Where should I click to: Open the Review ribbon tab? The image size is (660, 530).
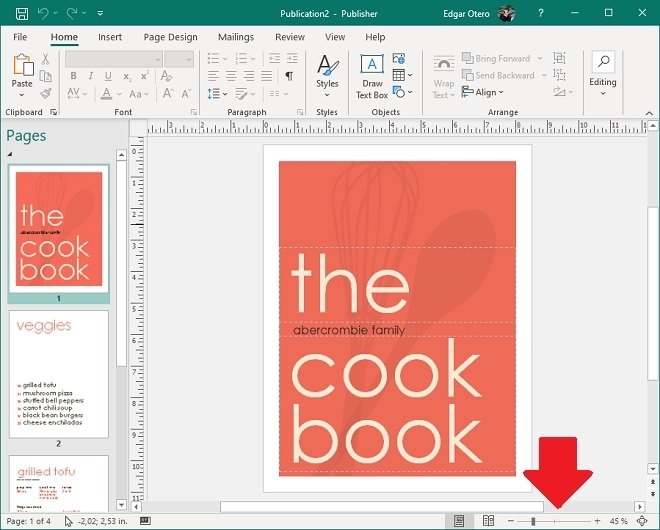coord(290,37)
